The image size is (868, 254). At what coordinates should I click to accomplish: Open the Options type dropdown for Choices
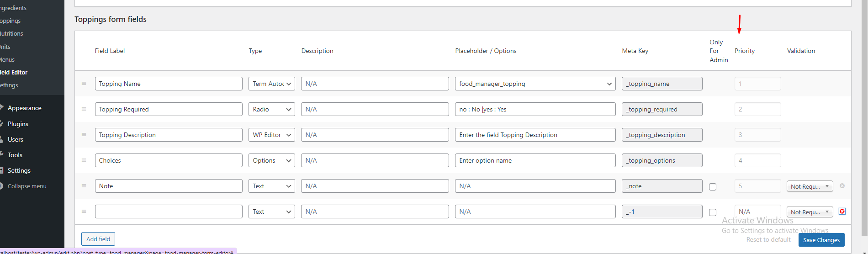272,160
